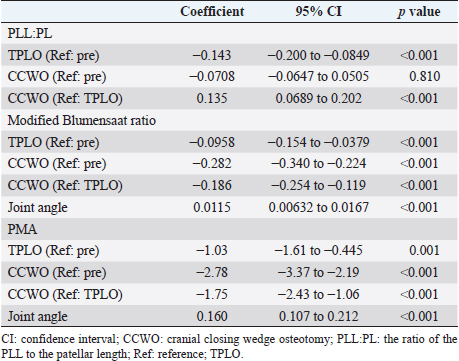Select the coefficient value −1.75
459x361 pixels.
click(x=212, y=294)
